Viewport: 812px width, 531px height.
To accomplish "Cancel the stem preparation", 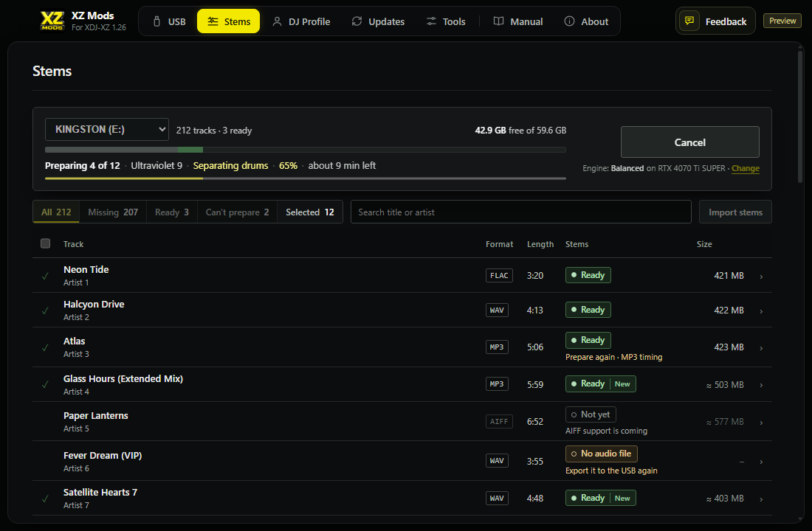I will click(689, 142).
